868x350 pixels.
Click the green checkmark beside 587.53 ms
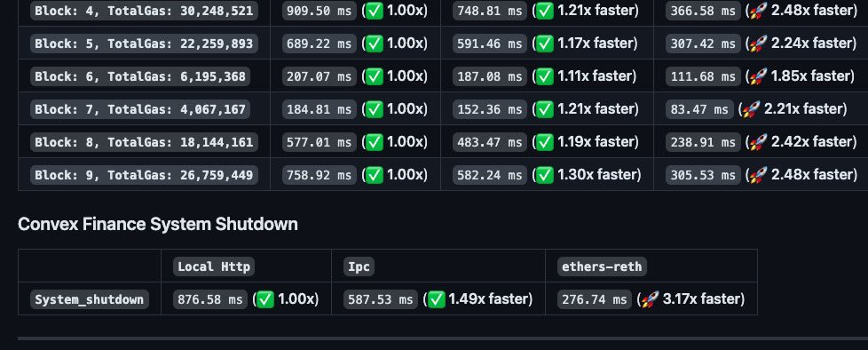pyautogui.click(x=436, y=299)
